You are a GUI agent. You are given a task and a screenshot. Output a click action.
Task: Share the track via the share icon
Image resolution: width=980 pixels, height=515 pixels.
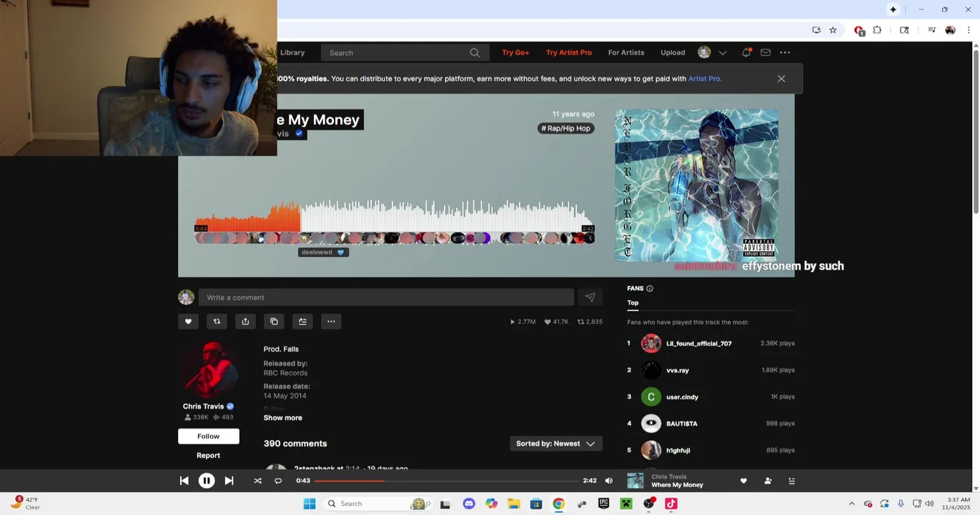245,322
